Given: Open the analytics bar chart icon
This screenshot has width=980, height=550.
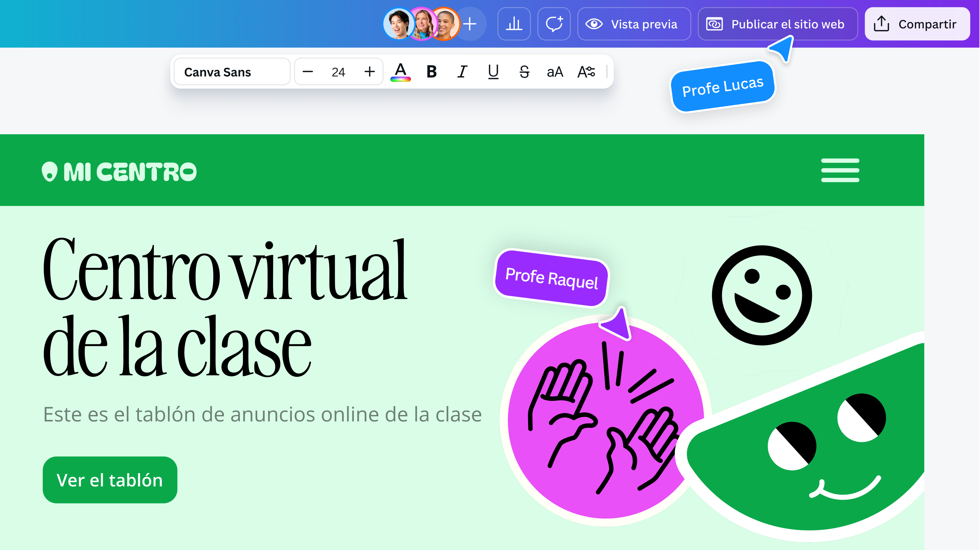Looking at the screenshot, I should pyautogui.click(x=514, y=24).
